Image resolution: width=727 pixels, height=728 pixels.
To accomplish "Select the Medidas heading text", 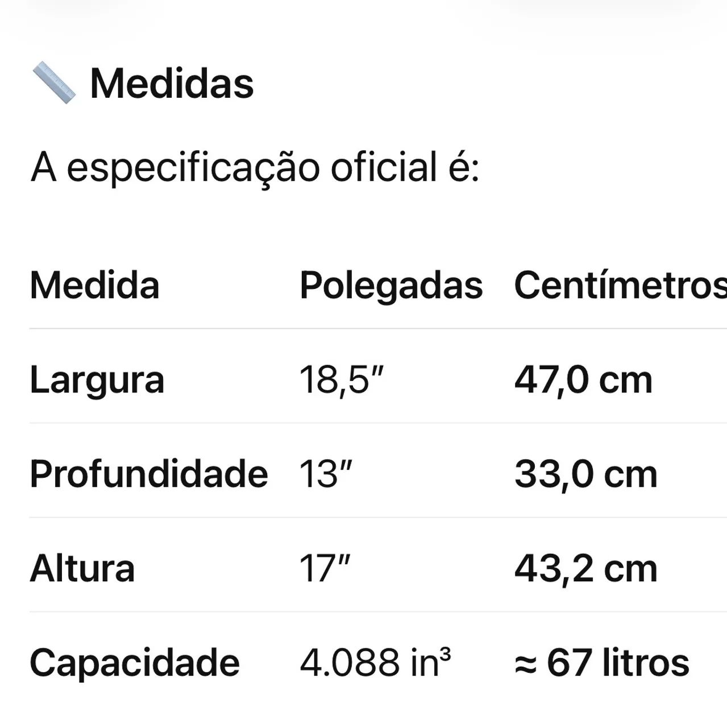I will (x=172, y=84).
